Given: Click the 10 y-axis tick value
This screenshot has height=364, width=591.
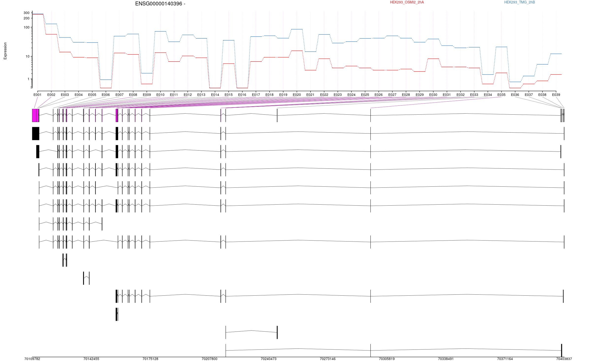Looking at the screenshot, I should (28, 56).
